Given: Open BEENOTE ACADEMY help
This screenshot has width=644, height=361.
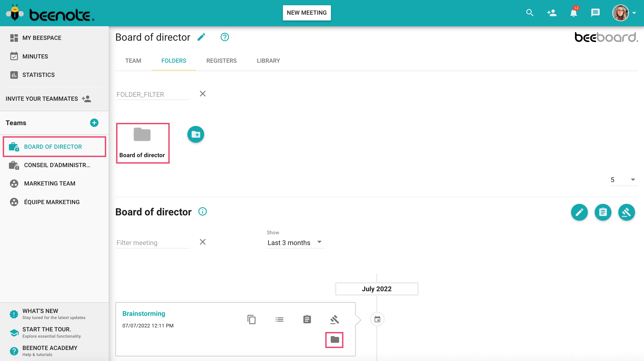Looking at the screenshot, I should [x=44, y=351].
